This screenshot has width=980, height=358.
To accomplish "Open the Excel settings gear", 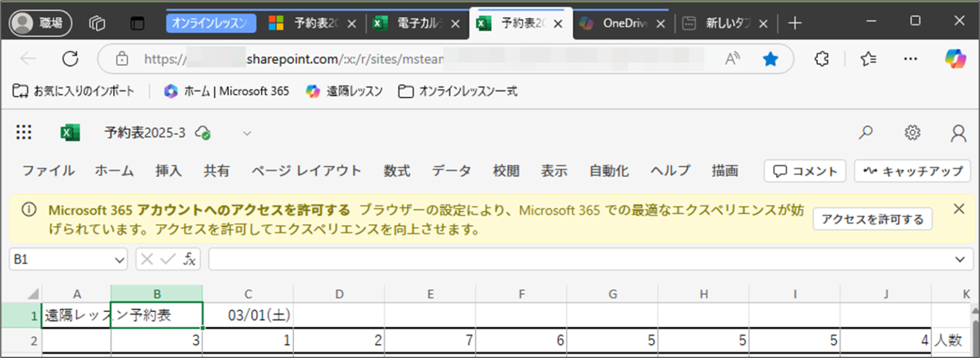I will coord(912,133).
